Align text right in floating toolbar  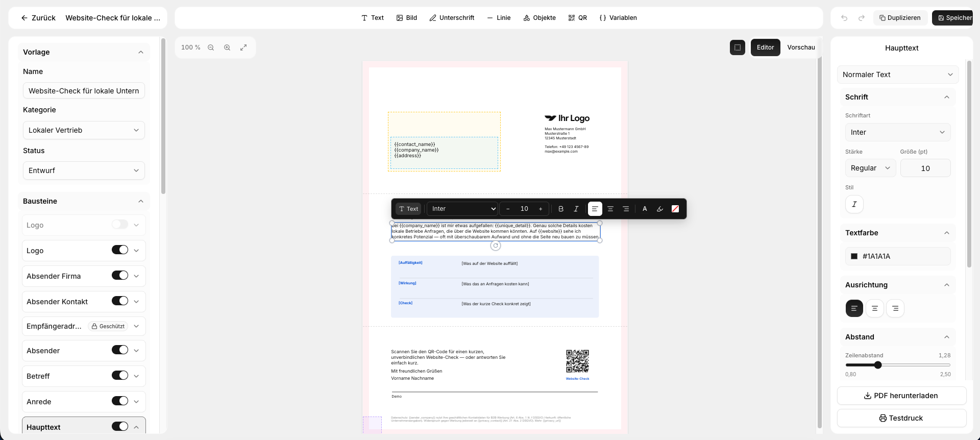click(x=626, y=209)
